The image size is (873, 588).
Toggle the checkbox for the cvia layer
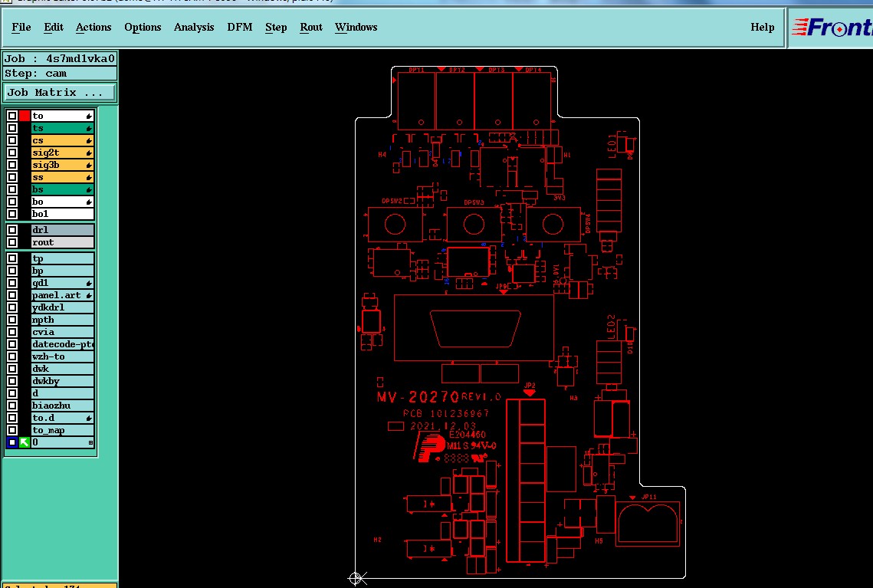[x=12, y=332]
